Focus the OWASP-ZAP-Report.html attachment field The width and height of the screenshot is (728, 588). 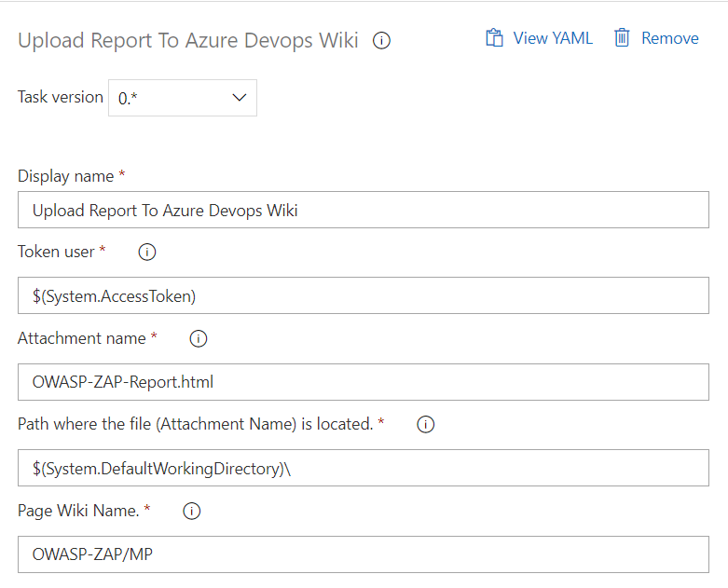point(364,382)
